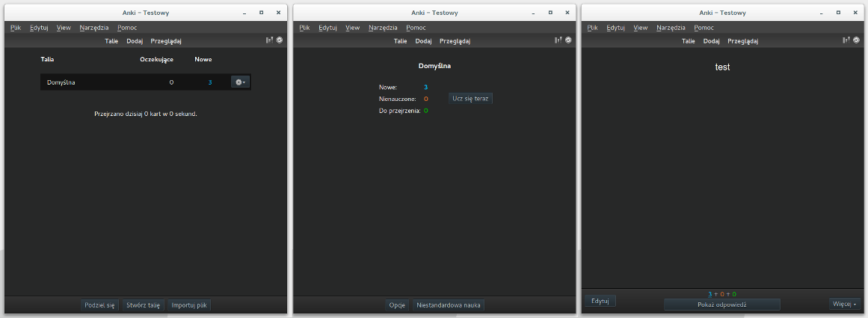
Task: Select Dodaj in middle window toolbar
Action: point(424,41)
